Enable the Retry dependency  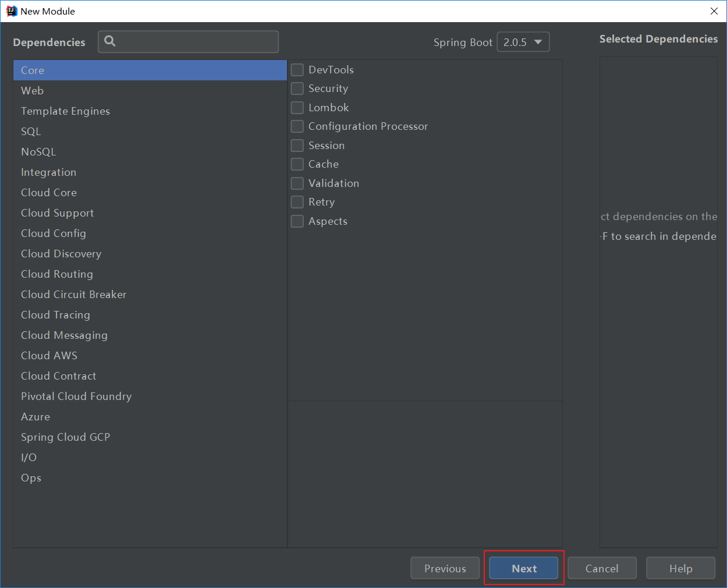pyautogui.click(x=297, y=202)
